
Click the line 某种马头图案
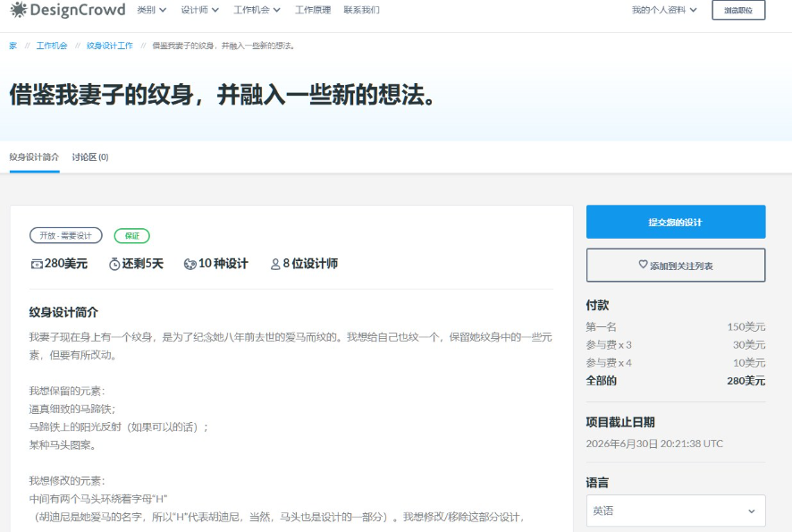coord(63,445)
